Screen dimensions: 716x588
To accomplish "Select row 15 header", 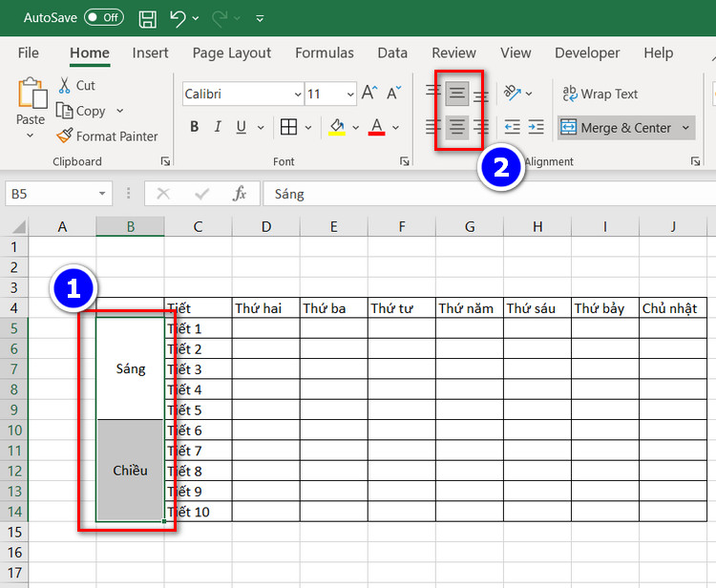I will point(14,533).
